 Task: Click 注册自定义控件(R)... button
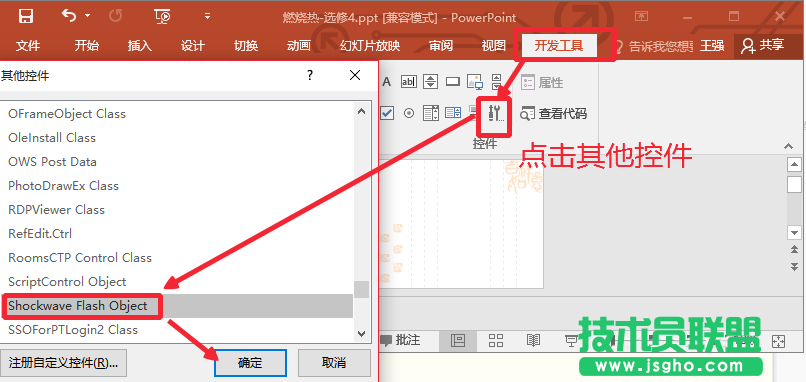point(63,363)
